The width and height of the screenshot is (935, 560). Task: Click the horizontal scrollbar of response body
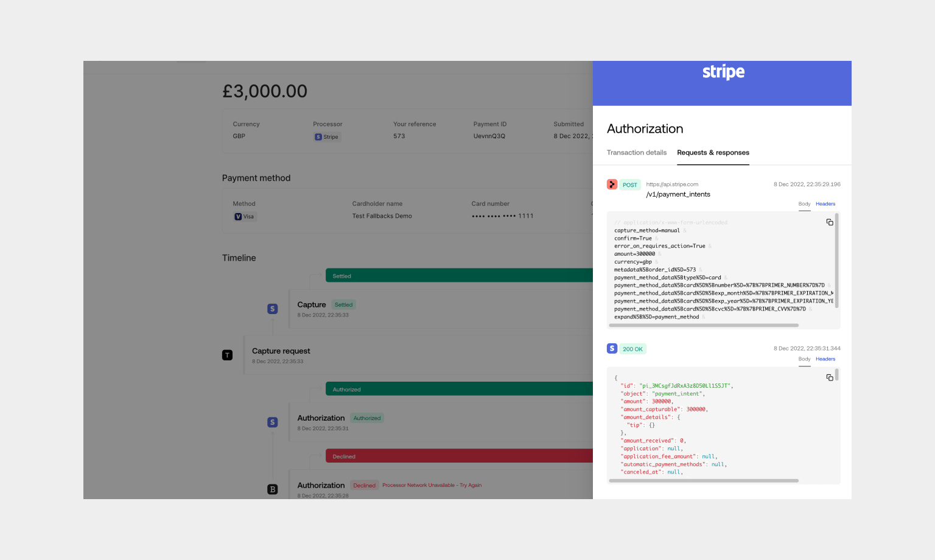(704, 481)
